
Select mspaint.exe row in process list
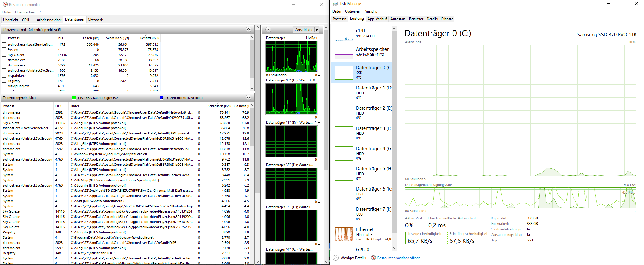[x=81, y=76]
